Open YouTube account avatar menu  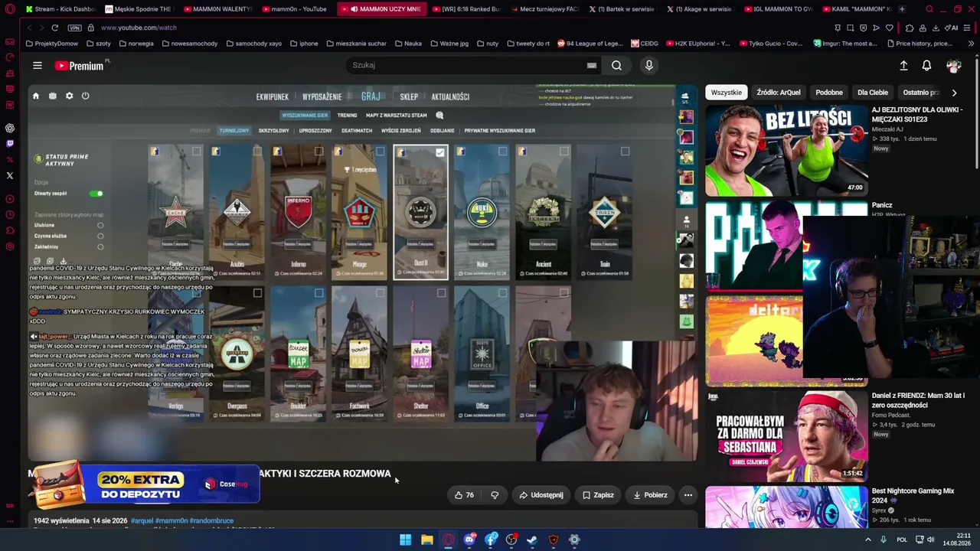coord(954,66)
